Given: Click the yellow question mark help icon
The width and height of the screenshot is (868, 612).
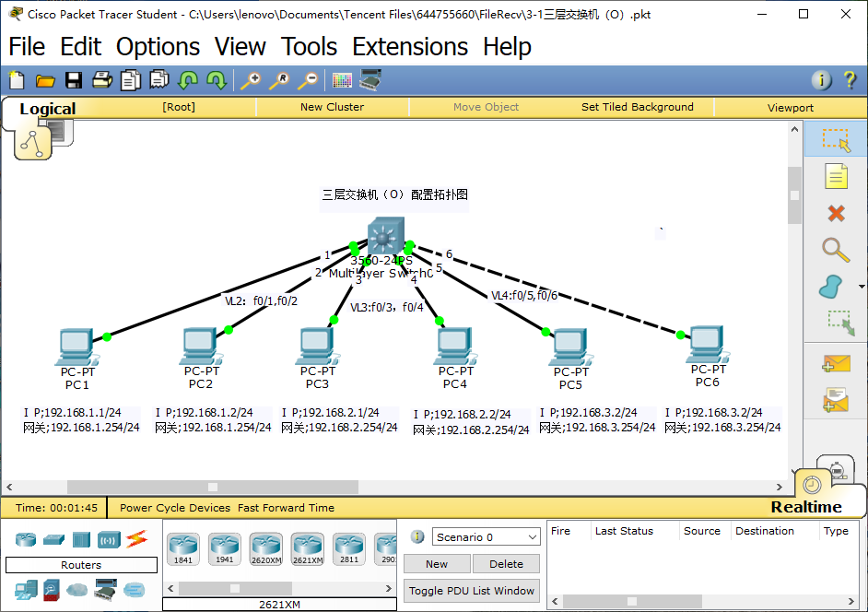Looking at the screenshot, I should tap(850, 80).
